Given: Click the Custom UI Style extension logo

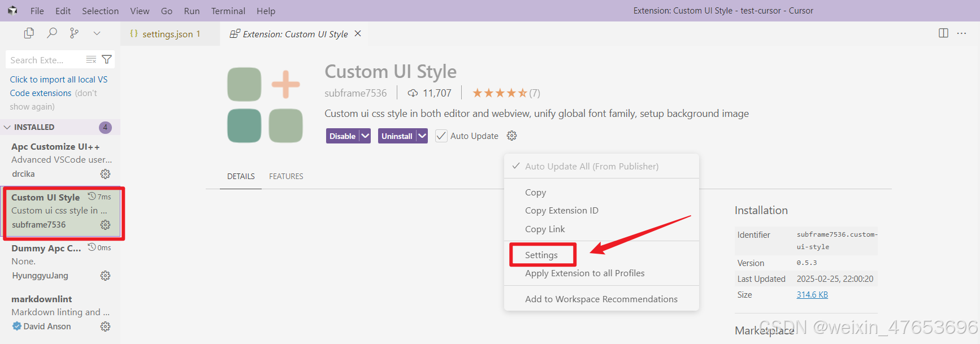Looking at the screenshot, I should coord(264,105).
